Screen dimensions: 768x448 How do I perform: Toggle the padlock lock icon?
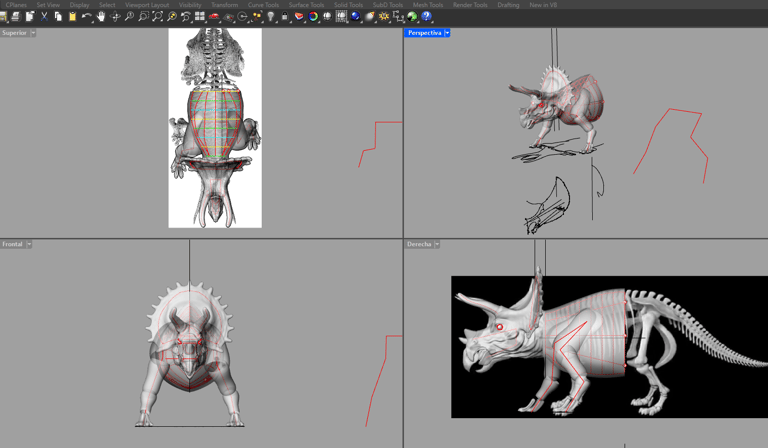[x=285, y=17]
